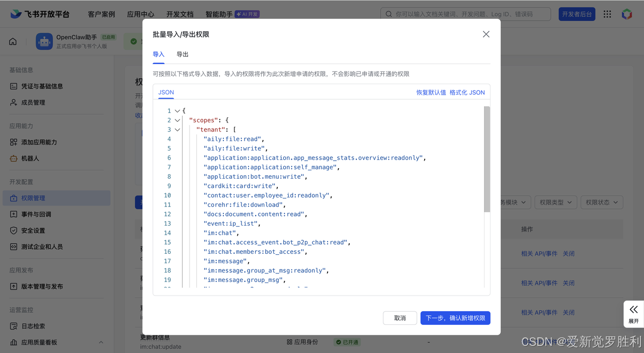Click the 安全设置 shield icon

pos(14,230)
